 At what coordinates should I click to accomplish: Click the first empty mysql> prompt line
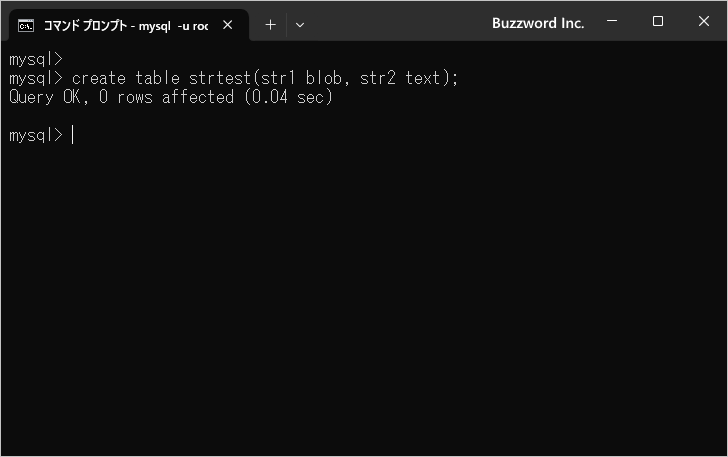pyautogui.click(x=36, y=59)
